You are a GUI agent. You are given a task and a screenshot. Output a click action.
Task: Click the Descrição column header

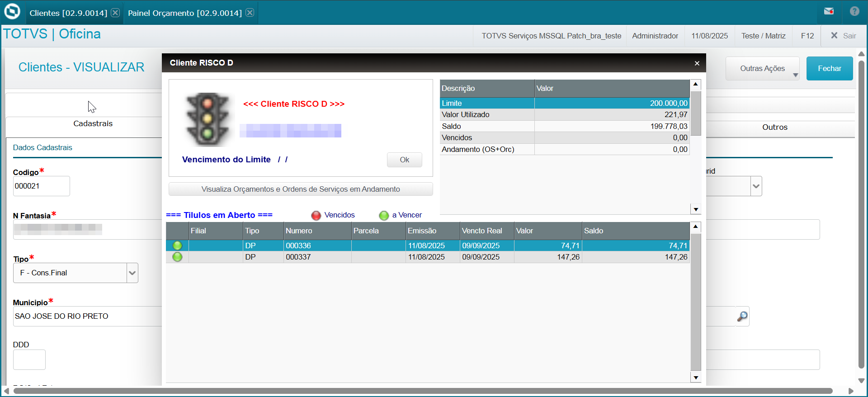click(487, 89)
